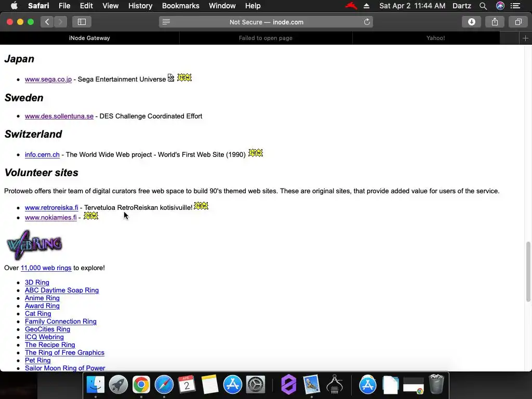Show tab overview
This screenshot has height=399, width=532.
pyautogui.click(x=518, y=22)
